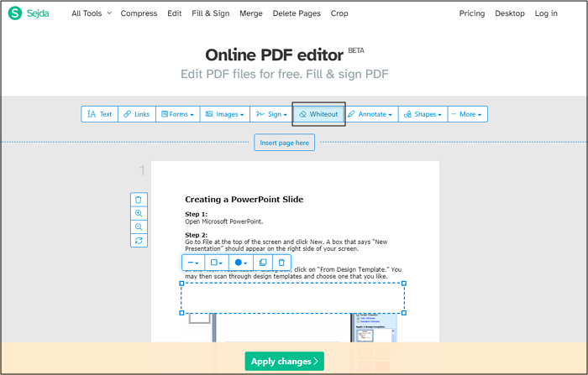Click the Insert page here button
Viewport: 588px width, 375px height.
click(284, 143)
